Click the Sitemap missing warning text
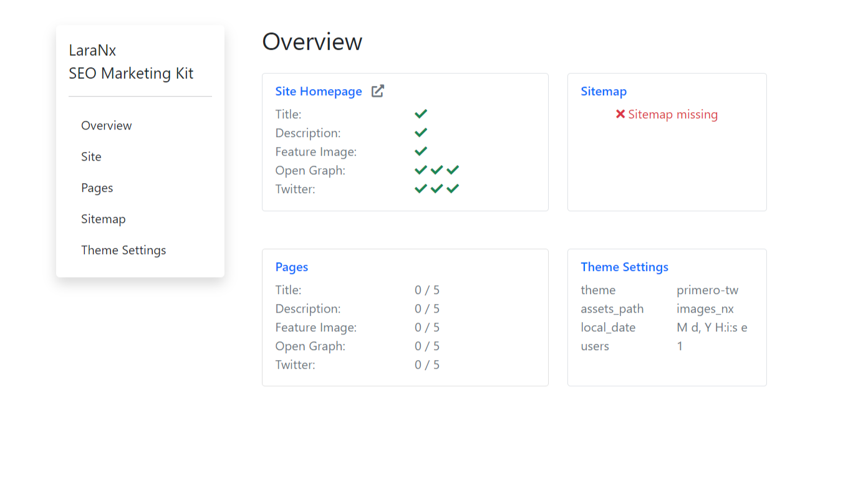858x504 pixels. click(x=673, y=114)
